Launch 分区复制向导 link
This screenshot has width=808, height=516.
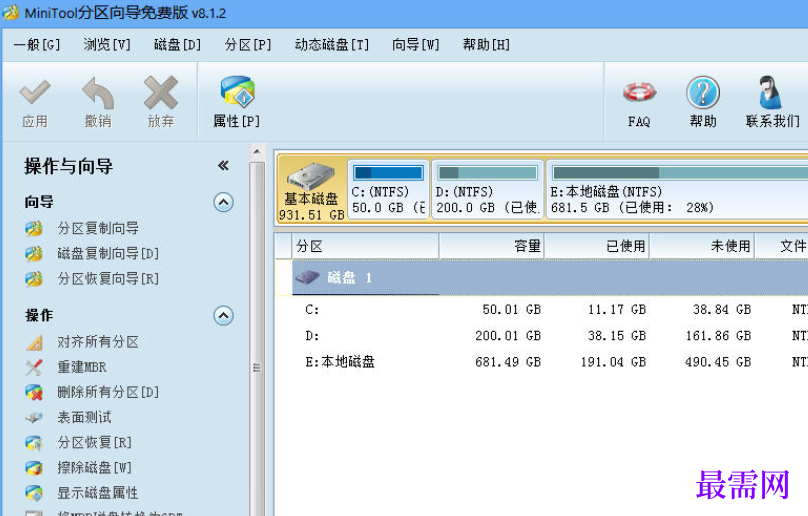point(98,228)
